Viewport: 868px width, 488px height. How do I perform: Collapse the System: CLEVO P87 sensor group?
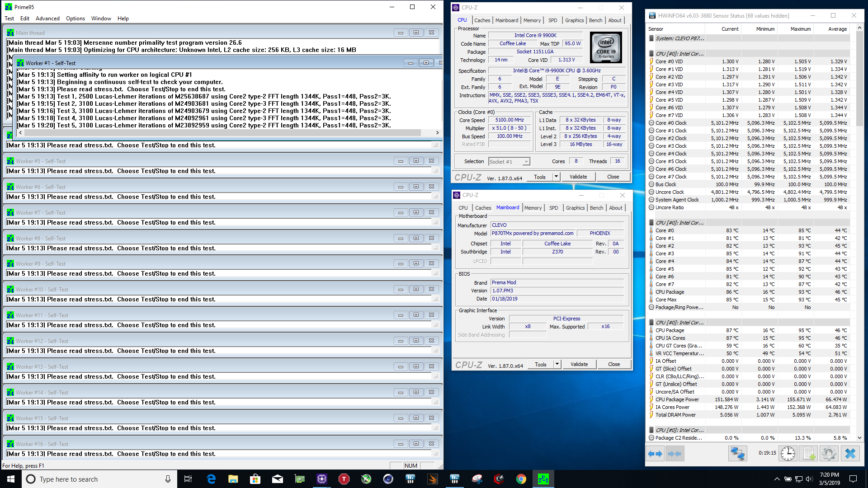[651, 38]
